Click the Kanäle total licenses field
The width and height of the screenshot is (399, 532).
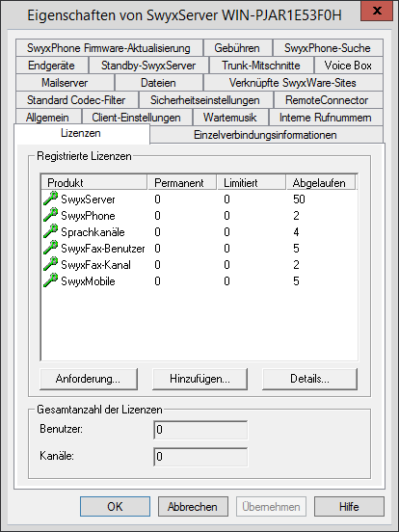(x=200, y=457)
